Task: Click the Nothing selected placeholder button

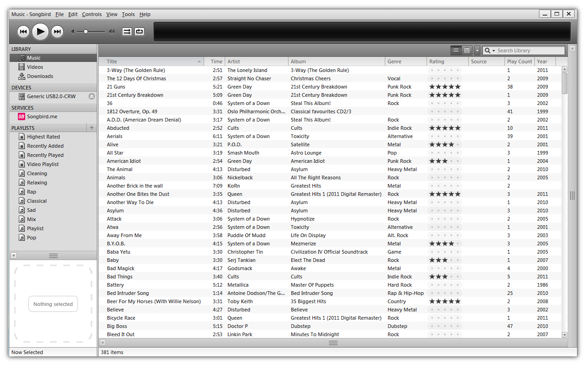Action: [x=53, y=304]
